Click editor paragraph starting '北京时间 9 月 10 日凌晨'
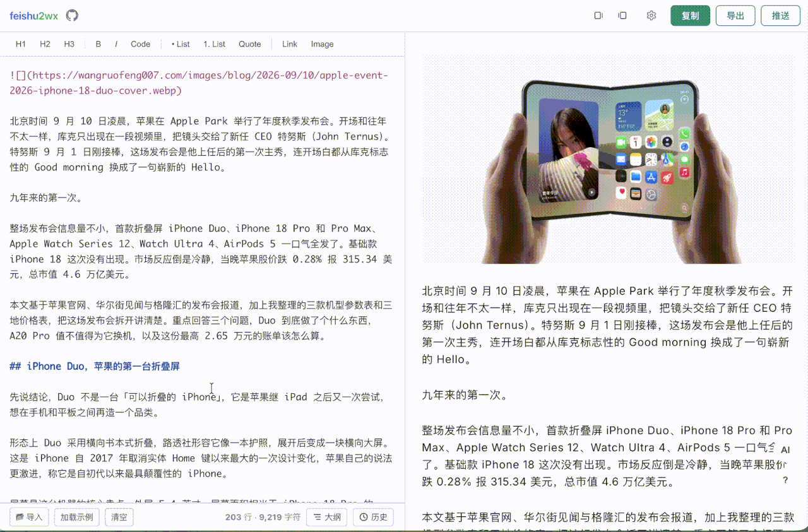 click(201, 144)
